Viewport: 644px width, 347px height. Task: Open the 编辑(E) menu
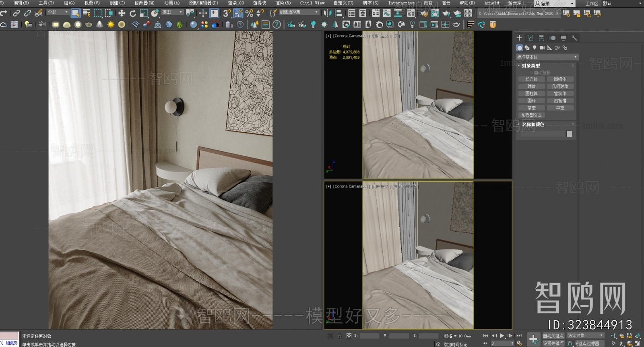point(21,3)
